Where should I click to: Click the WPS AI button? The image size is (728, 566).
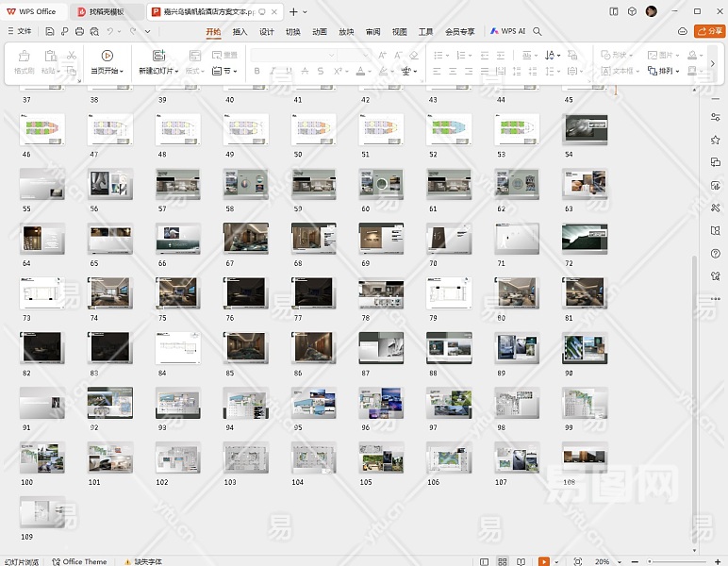click(x=508, y=31)
